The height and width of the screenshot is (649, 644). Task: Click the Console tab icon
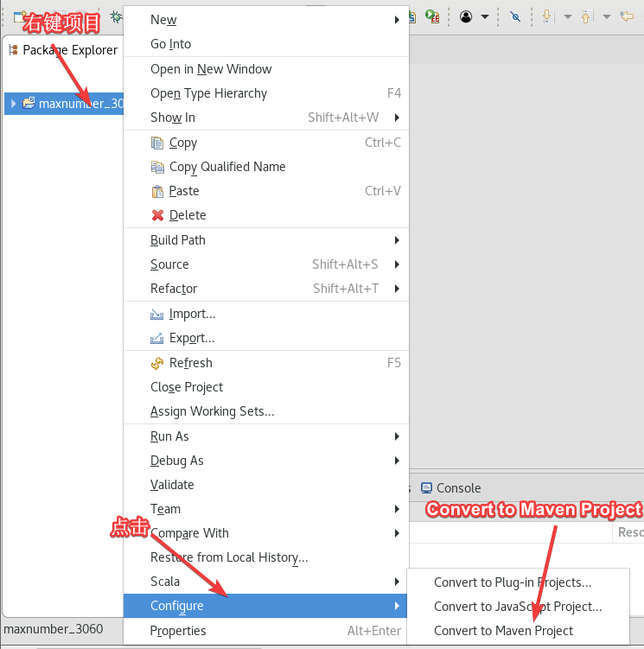click(x=426, y=488)
